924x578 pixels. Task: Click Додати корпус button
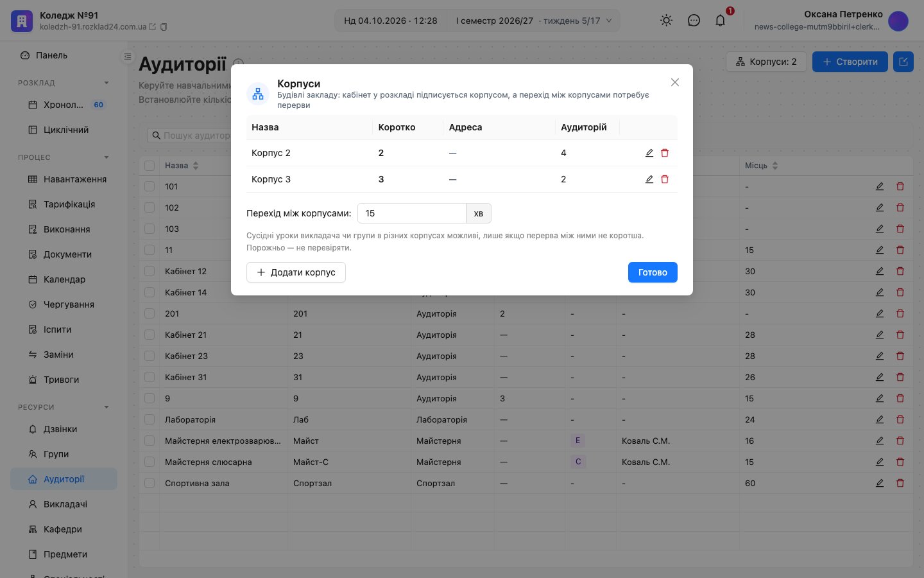coord(296,272)
